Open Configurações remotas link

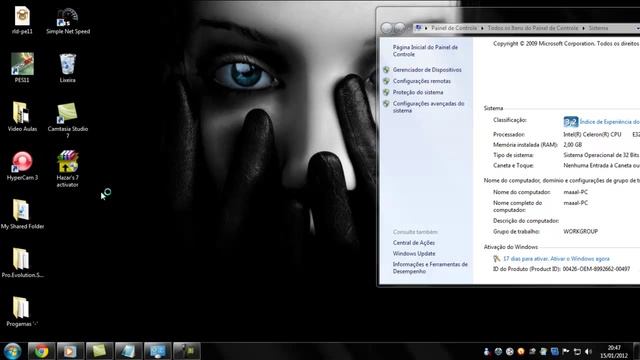pos(422,81)
